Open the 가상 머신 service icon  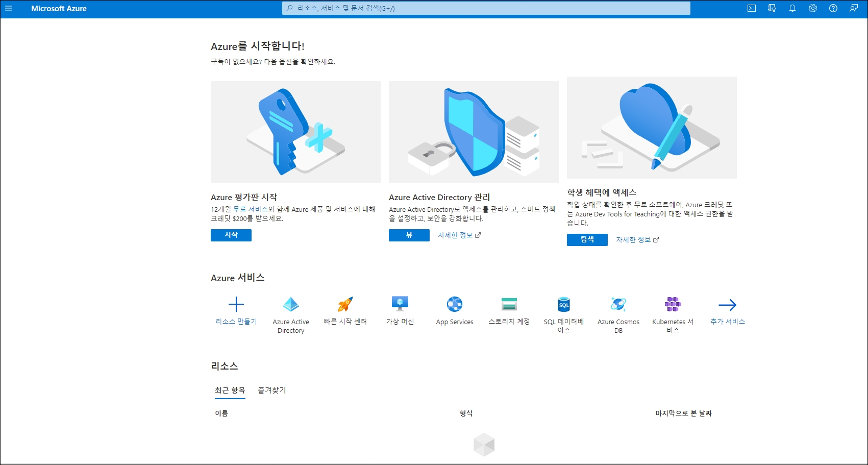coord(400,305)
